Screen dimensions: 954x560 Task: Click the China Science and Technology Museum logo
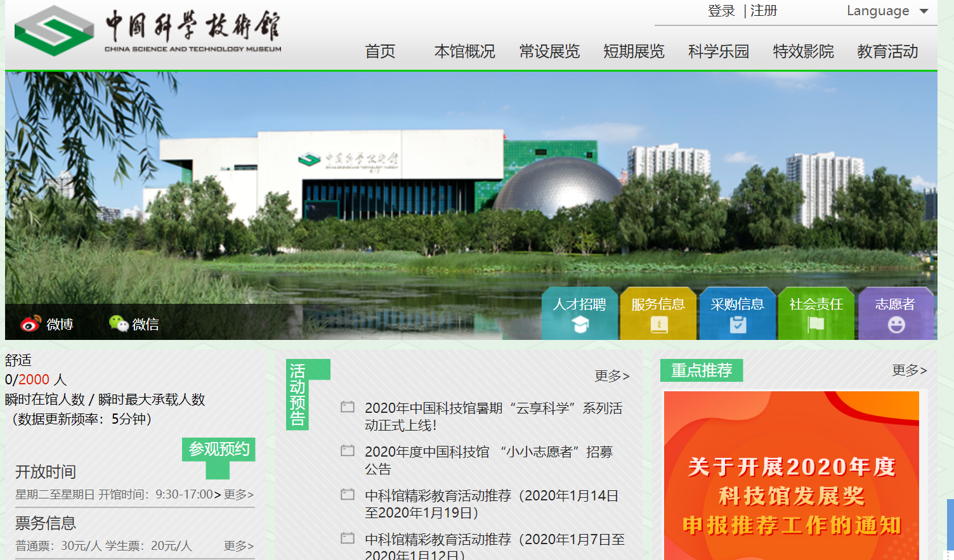point(148,30)
